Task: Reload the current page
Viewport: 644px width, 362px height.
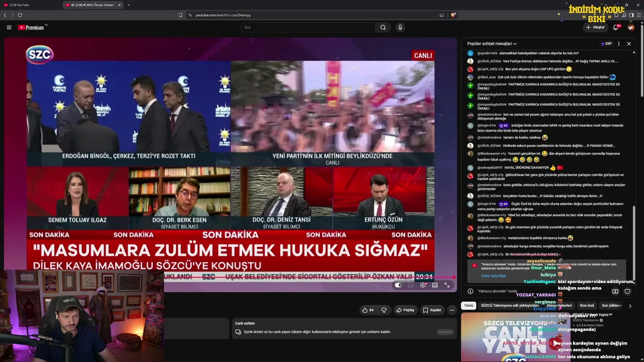Action: click(x=20, y=15)
